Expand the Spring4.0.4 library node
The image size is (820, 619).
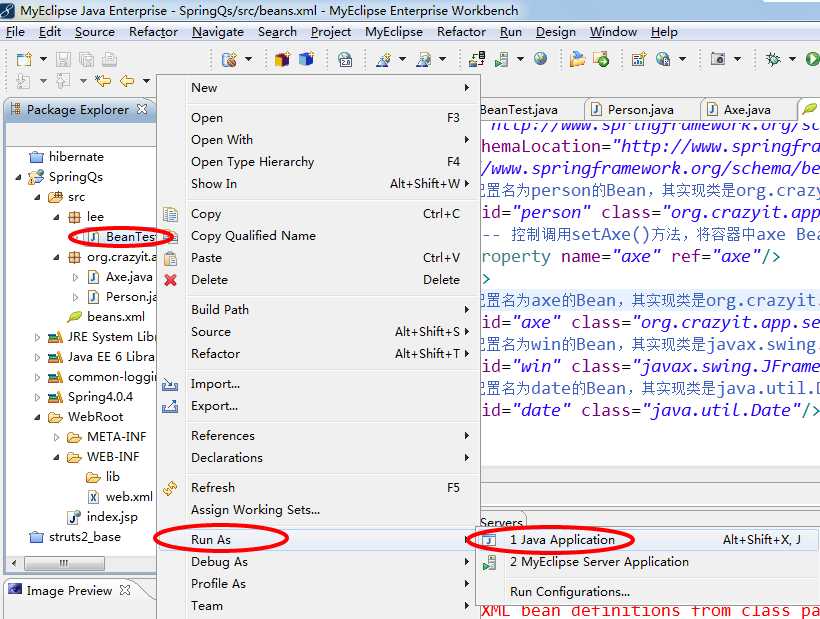(37, 397)
